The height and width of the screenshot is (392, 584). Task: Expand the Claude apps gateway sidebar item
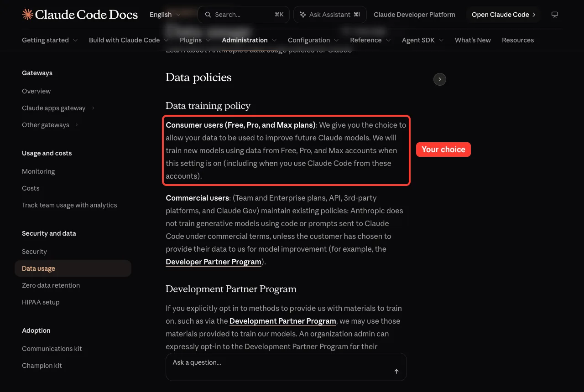pyautogui.click(x=58, y=108)
